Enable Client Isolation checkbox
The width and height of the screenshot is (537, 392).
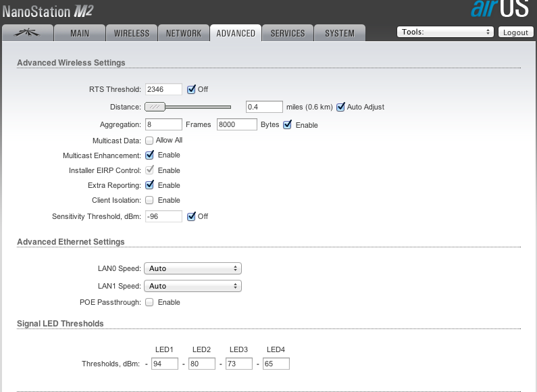click(150, 200)
